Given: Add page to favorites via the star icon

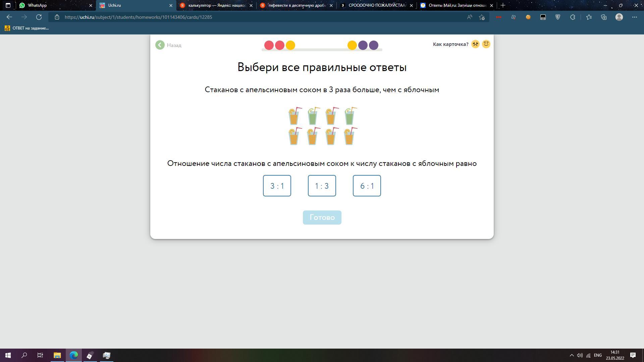Looking at the screenshot, I should click(482, 17).
